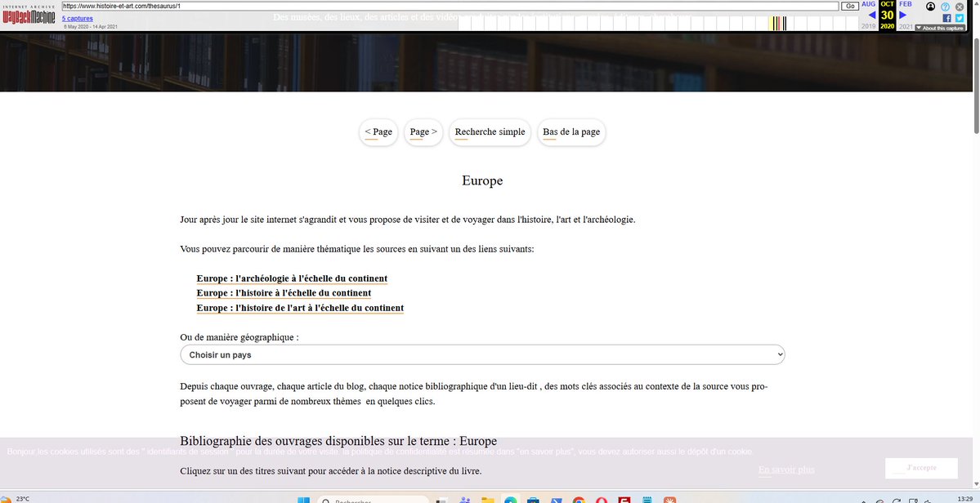Screen dimensions: 980x503
Task: Open Recherche simple
Action: pos(490,132)
